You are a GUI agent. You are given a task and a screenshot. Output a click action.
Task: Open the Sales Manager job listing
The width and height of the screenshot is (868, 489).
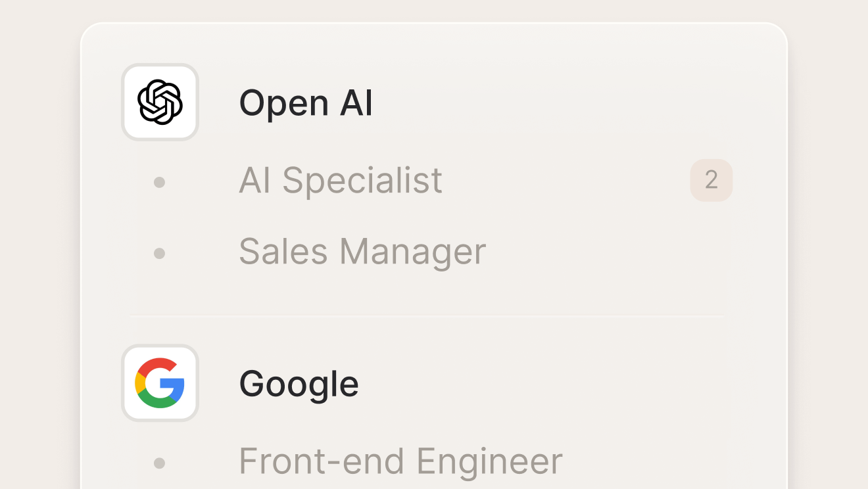point(362,252)
